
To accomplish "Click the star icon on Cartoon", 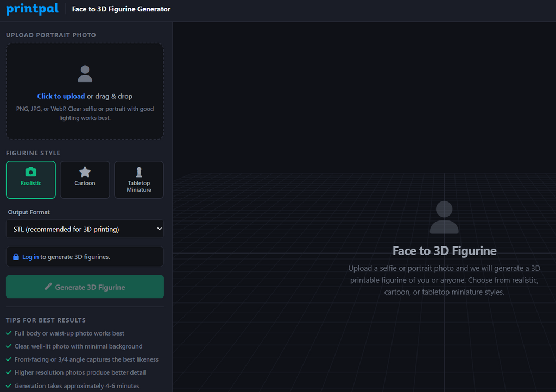I will [85, 172].
